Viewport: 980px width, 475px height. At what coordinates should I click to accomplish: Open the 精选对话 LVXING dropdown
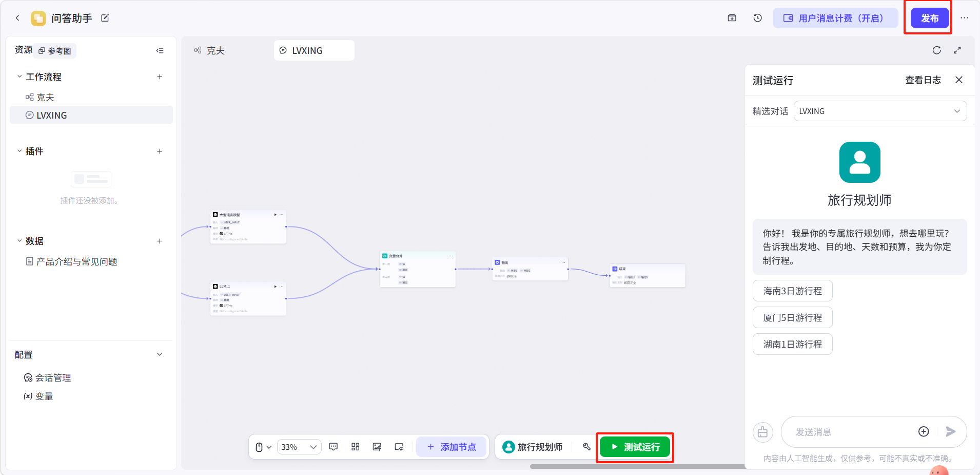[880, 111]
